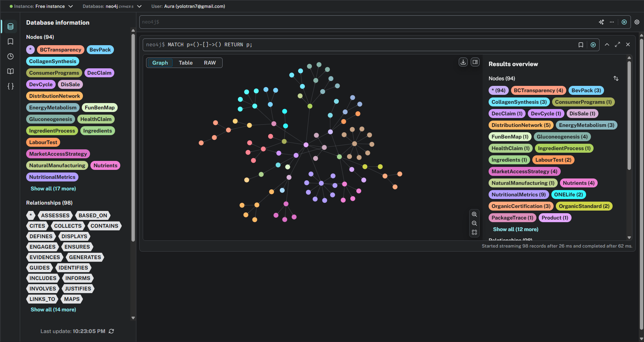Switch to the RAW view tab

click(210, 63)
